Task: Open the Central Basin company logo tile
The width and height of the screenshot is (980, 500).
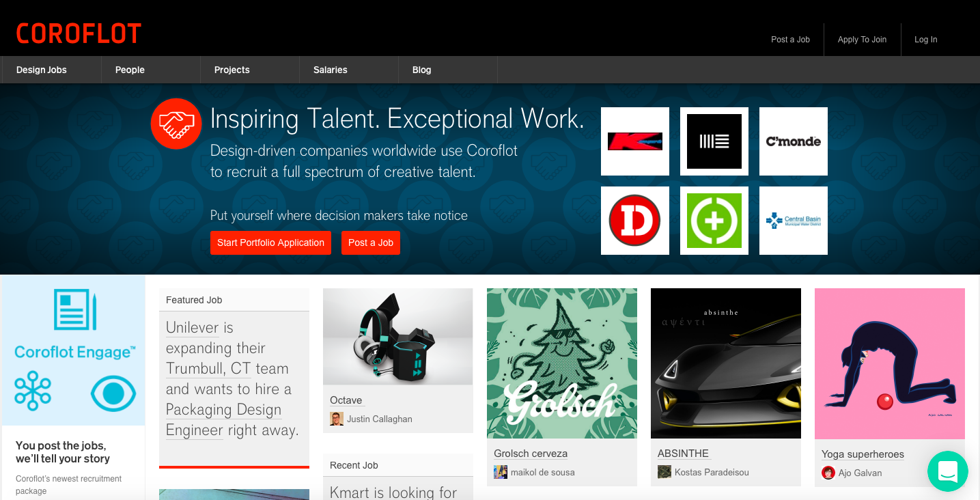Action: pyautogui.click(x=794, y=221)
